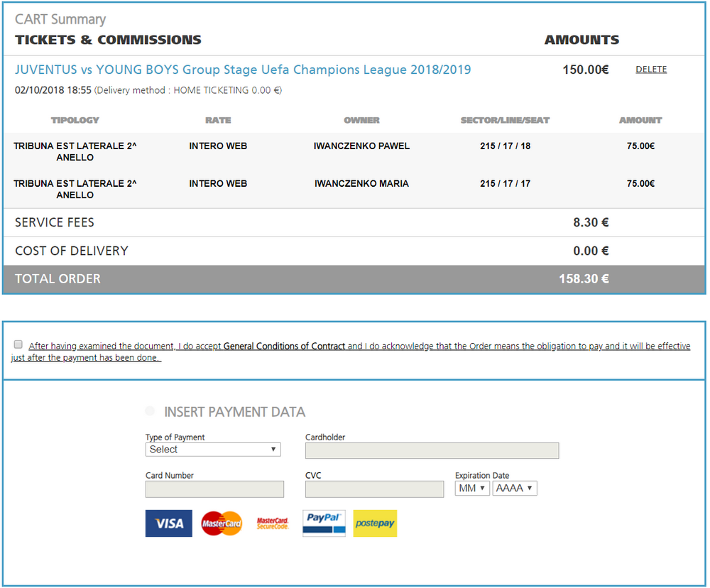Click the SERVICE FEES label
This screenshot has width=710, height=588.
[x=55, y=222]
